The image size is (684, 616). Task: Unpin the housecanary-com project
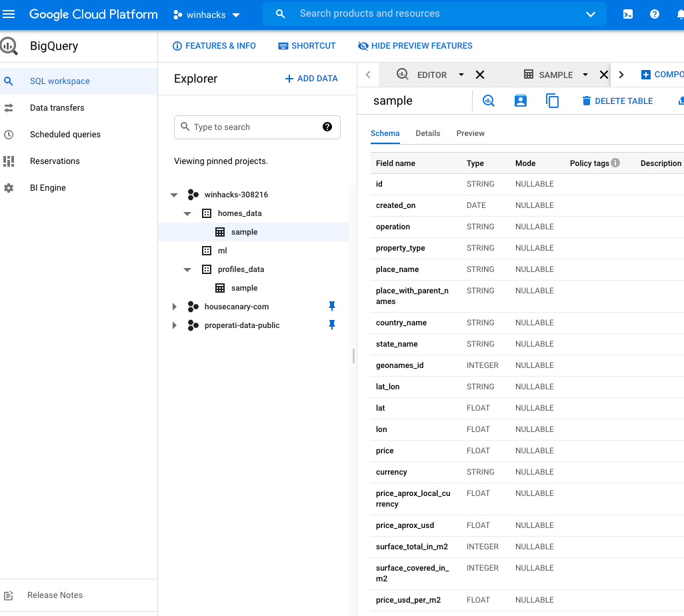(x=331, y=306)
